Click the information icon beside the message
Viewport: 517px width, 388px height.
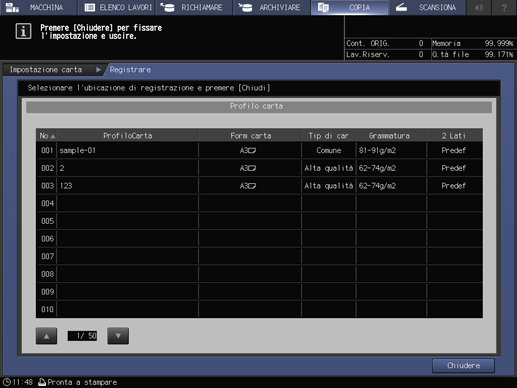click(x=23, y=31)
